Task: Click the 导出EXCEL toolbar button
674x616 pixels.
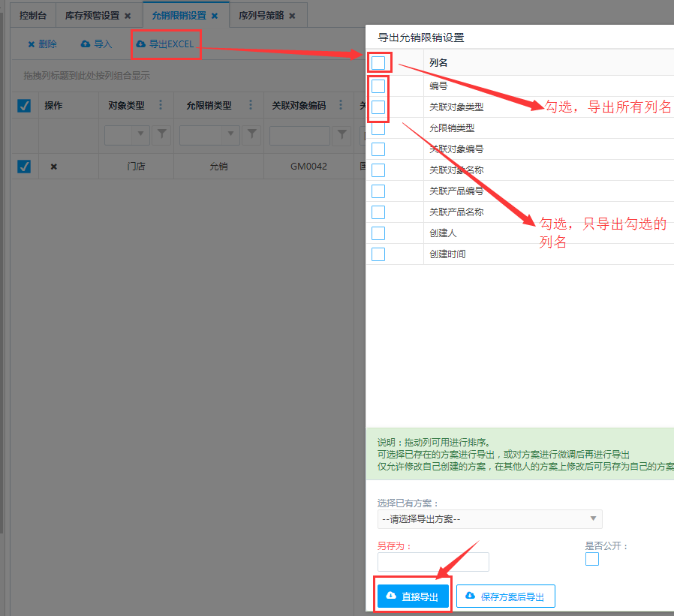Action: click(x=165, y=44)
